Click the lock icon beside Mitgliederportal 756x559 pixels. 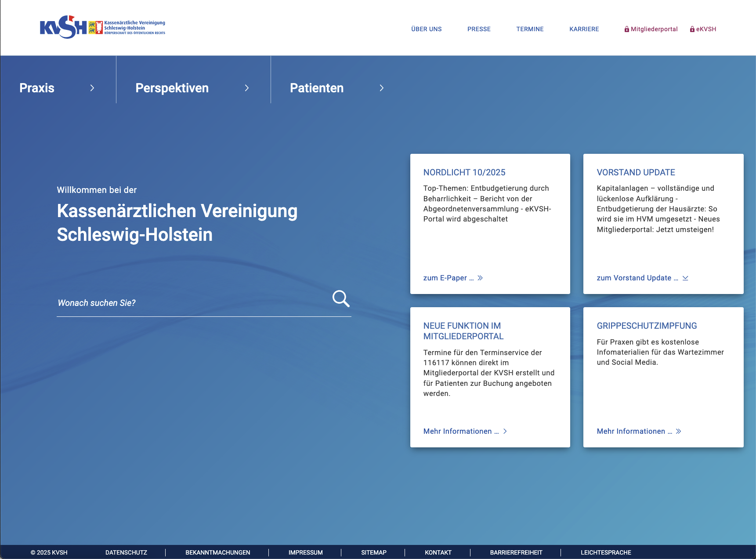(627, 29)
